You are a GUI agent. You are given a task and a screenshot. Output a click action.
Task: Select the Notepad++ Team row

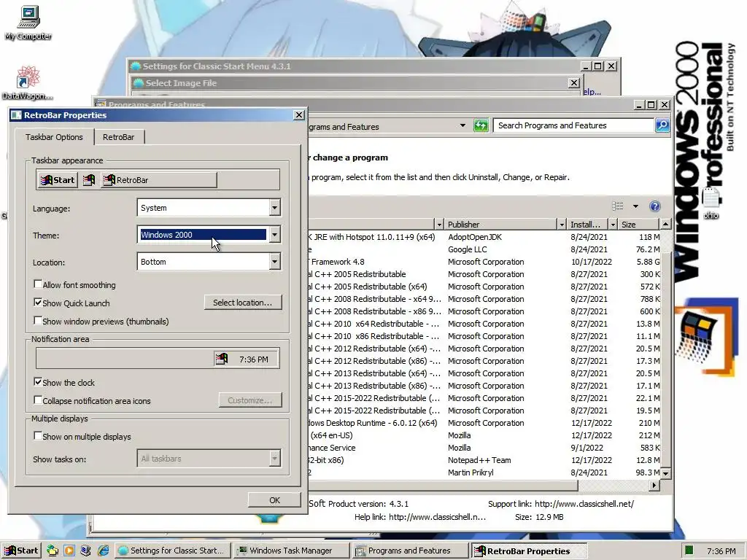click(484, 460)
